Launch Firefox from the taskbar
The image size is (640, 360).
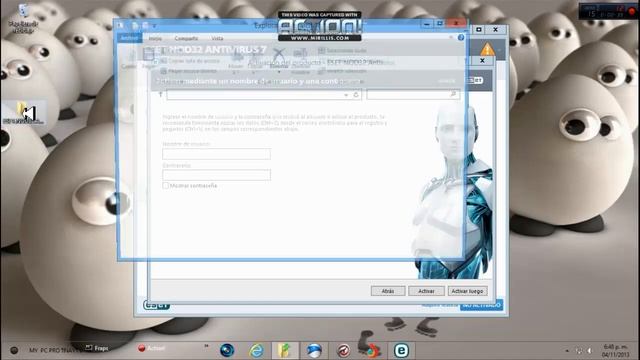click(371, 351)
